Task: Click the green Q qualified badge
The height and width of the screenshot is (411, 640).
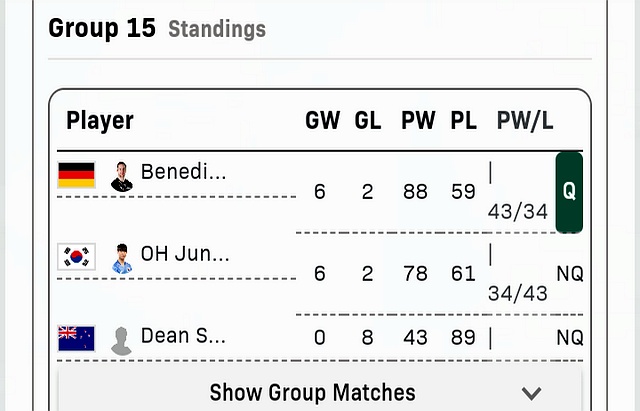Action: (x=569, y=192)
